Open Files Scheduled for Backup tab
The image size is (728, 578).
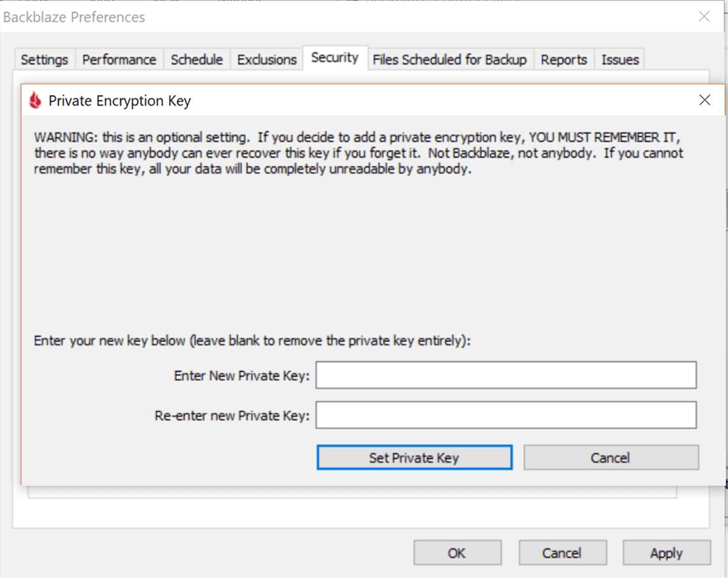[x=450, y=59]
